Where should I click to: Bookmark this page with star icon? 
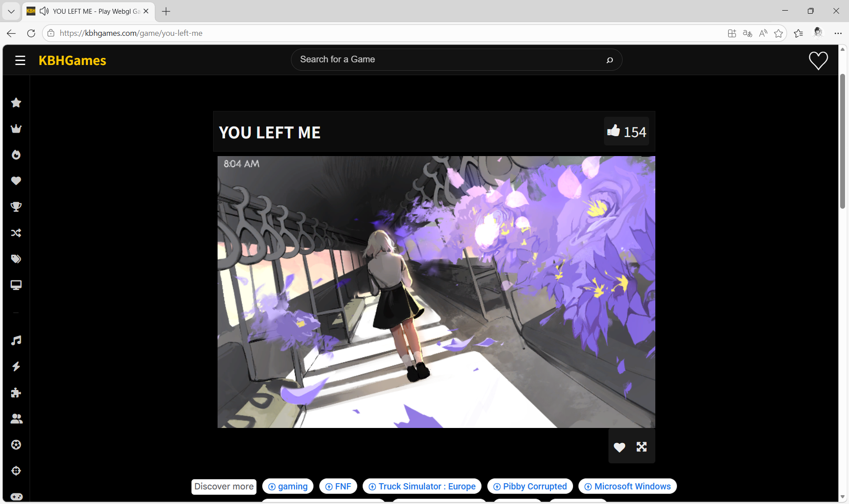[779, 33]
